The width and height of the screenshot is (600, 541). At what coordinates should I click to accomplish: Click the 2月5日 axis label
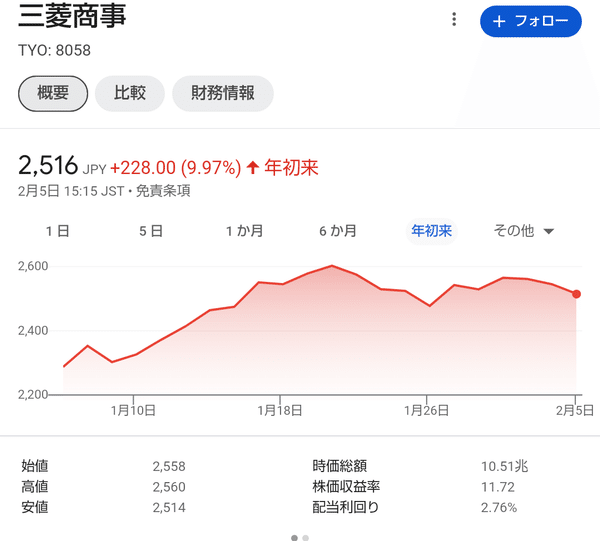pyautogui.click(x=575, y=411)
